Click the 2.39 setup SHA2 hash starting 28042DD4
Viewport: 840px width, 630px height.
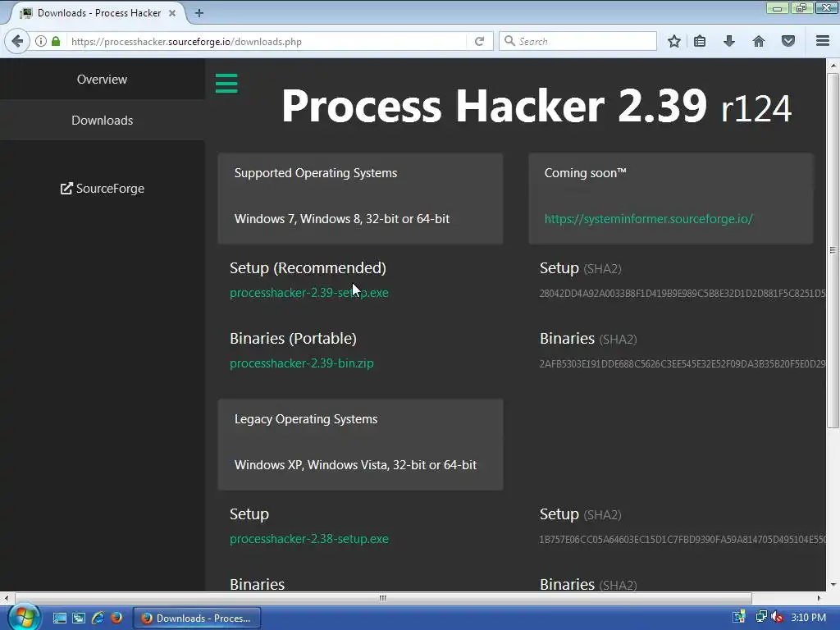click(682, 294)
